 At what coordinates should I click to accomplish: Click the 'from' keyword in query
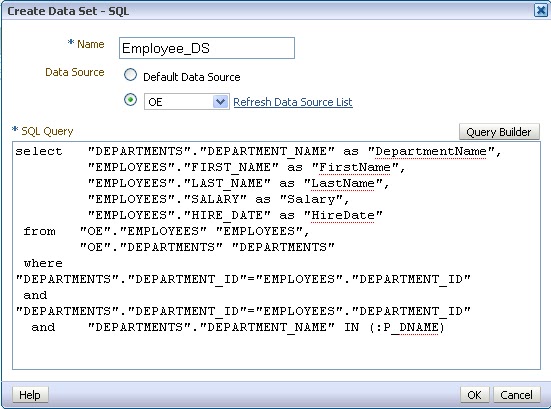click(39, 232)
